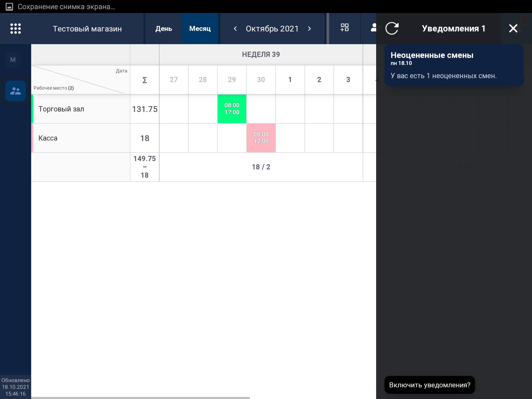Click the Уведомления 1 panel title

point(454,28)
